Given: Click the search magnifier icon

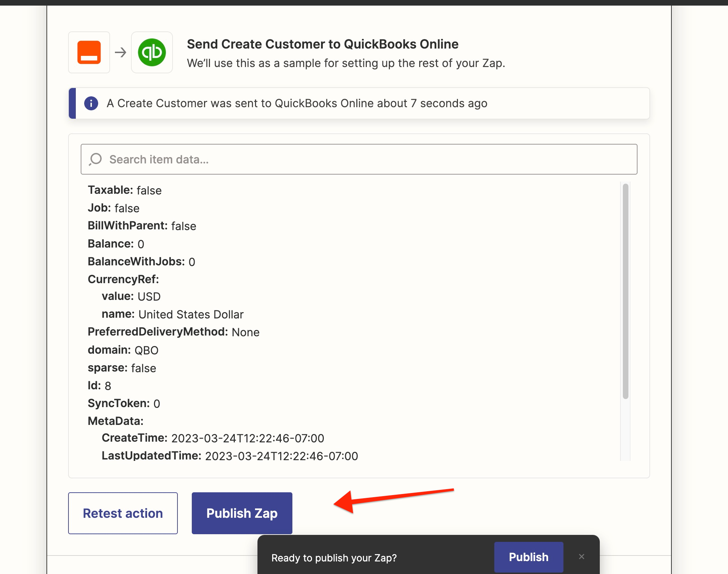Looking at the screenshot, I should click(95, 159).
